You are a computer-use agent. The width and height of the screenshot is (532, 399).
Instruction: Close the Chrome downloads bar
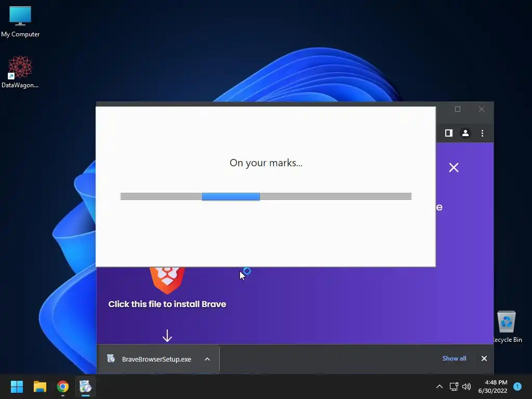tap(484, 358)
